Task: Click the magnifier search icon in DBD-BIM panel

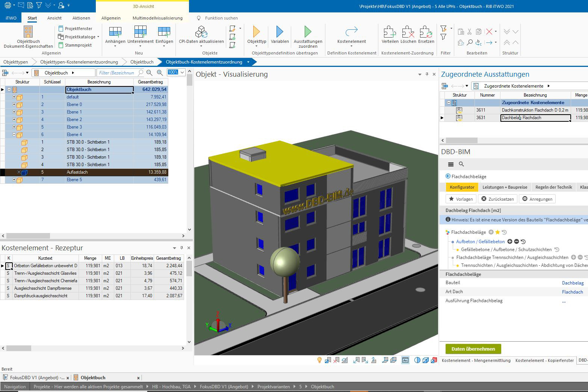Action: pyautogui.click(x=461, y=164)
